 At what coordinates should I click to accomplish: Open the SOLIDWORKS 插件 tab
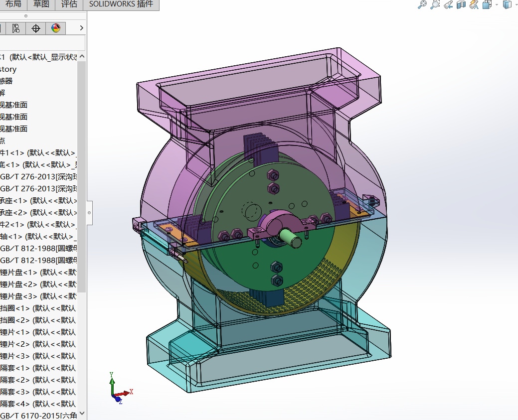pos(121,4)
